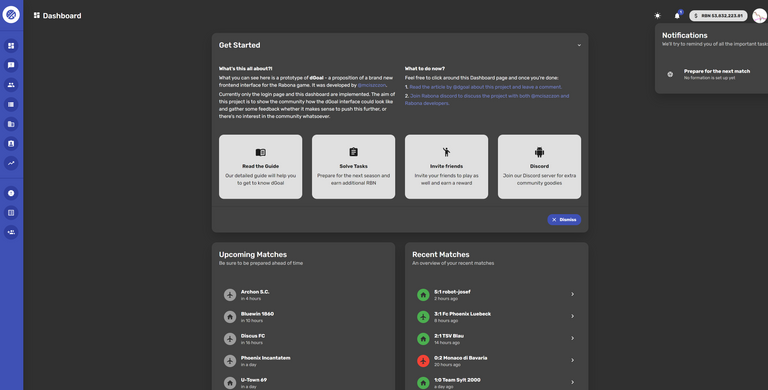The image size is (768, 390).
Task: Open the 'Join Rabona discord' link
Action: [487, 99]
